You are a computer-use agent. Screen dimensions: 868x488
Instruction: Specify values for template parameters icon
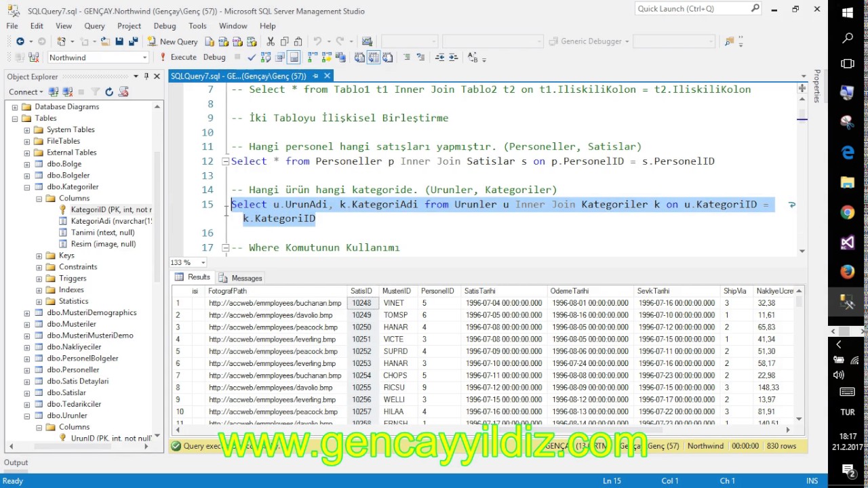coord(472,58)
